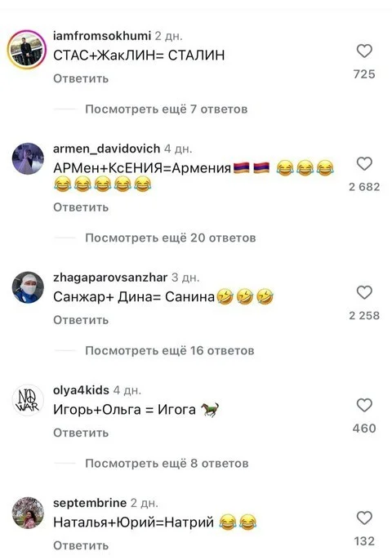The image size is (392, 560).
Task: Open iamfromsokhumi's profile picture
Action: 28,49
